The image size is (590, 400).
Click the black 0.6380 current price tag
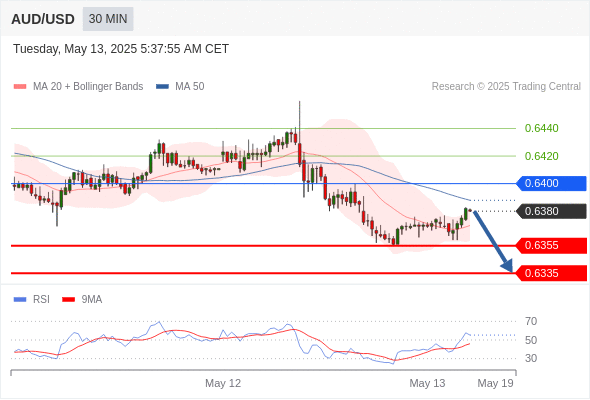[x=551, y=211]
